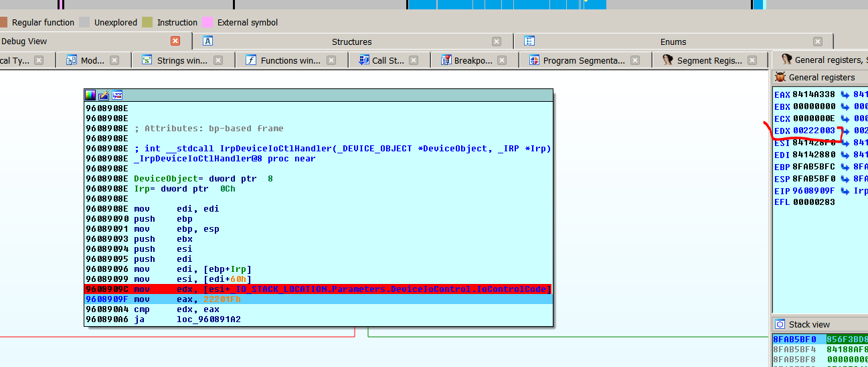Follow the jump arrow beside EIP register
868x367 pixels.
[845, 191]
